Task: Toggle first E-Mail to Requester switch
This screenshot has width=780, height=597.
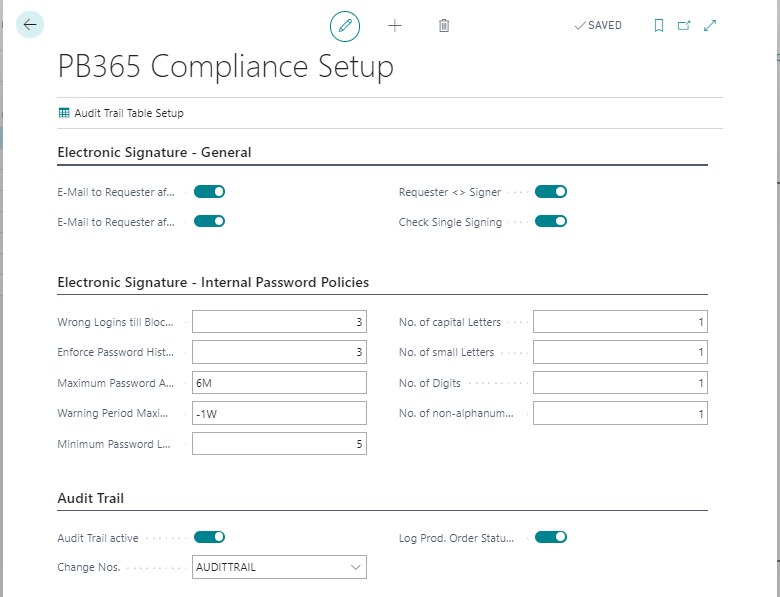Action: point(209,192)
